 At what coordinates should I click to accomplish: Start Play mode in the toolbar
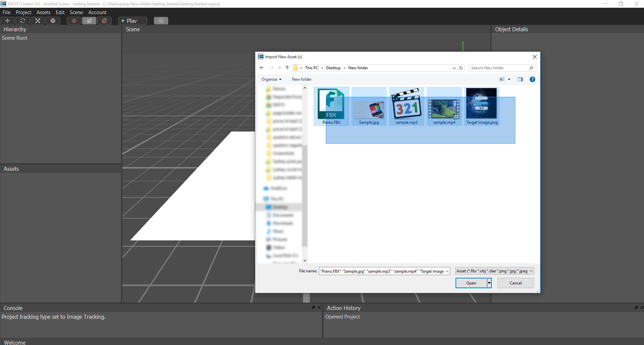133,21
